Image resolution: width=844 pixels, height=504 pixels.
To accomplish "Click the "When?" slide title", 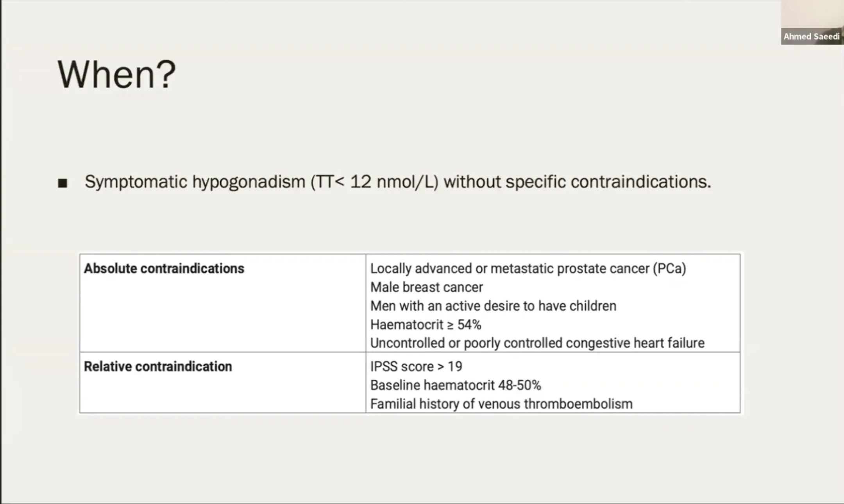I will tap(116, 74).
